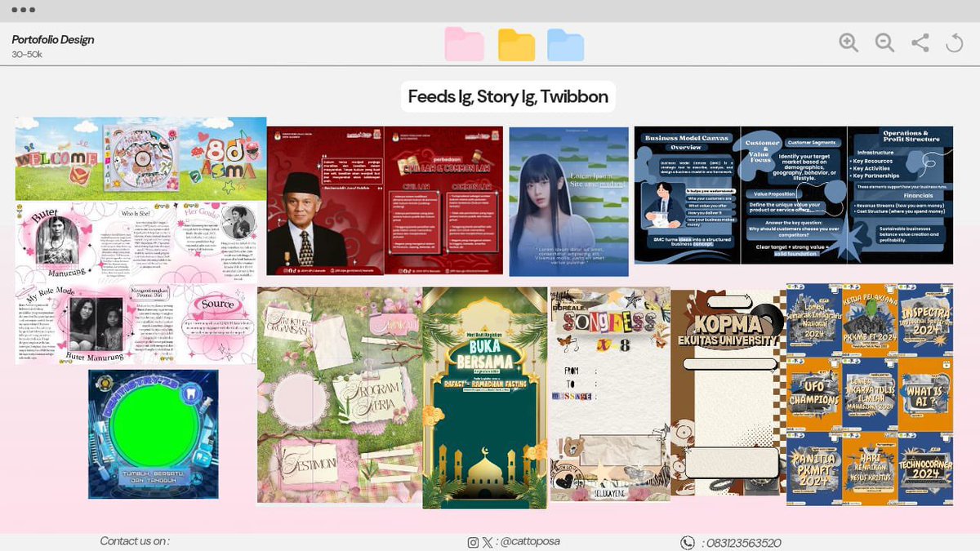The height and width of the screenshot is (551, 980).
Task: Open the green circle twibbon frame thumbnail
Action: coord(154,433)
